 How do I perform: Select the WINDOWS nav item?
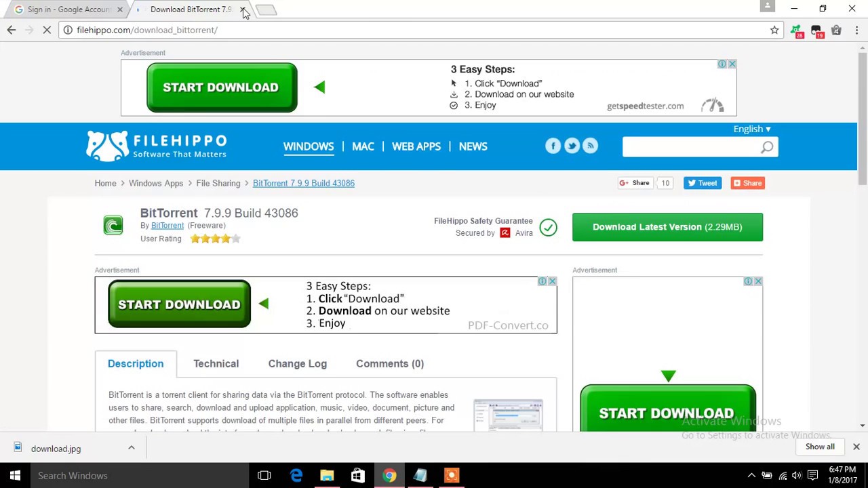pos(309,146)
